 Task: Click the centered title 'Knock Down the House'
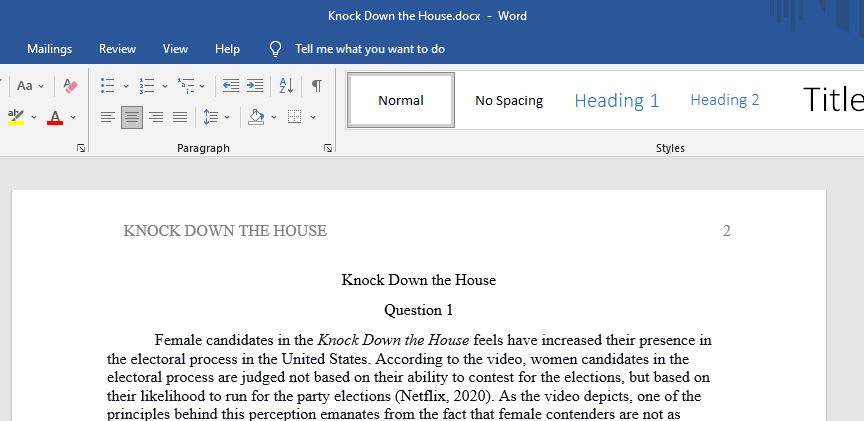tap(419, 279)
